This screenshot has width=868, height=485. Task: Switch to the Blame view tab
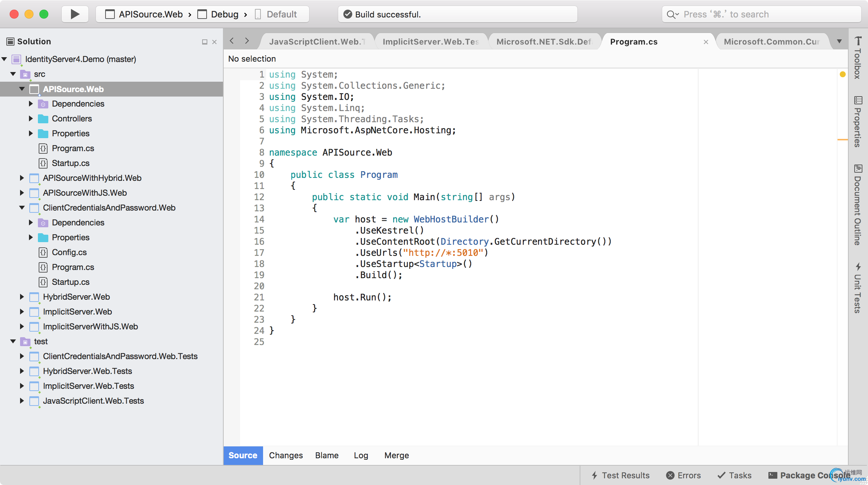pyautogui.click(x=327, y=455)
